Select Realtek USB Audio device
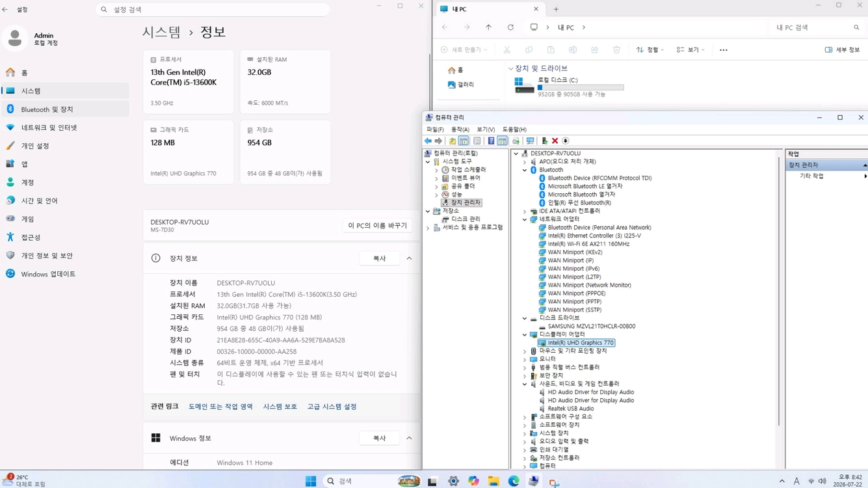Viewport: 868px width, 488px height. [570, 409]
